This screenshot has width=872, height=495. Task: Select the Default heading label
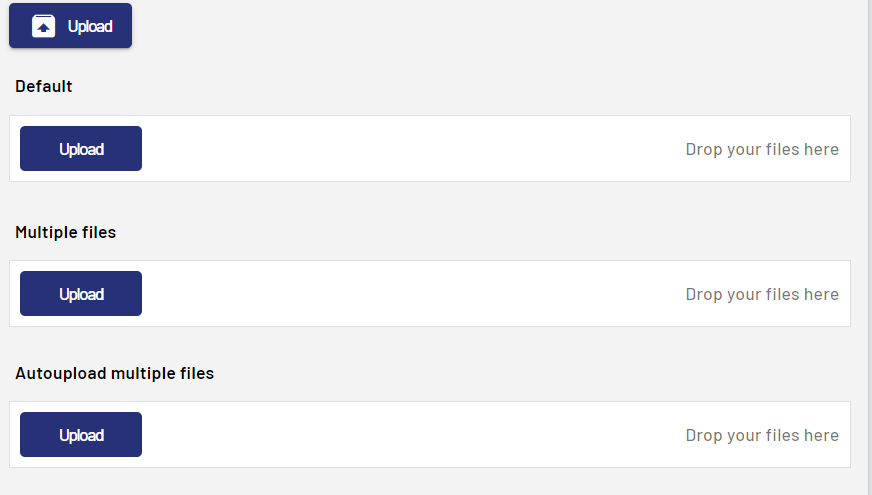point(44,86)
